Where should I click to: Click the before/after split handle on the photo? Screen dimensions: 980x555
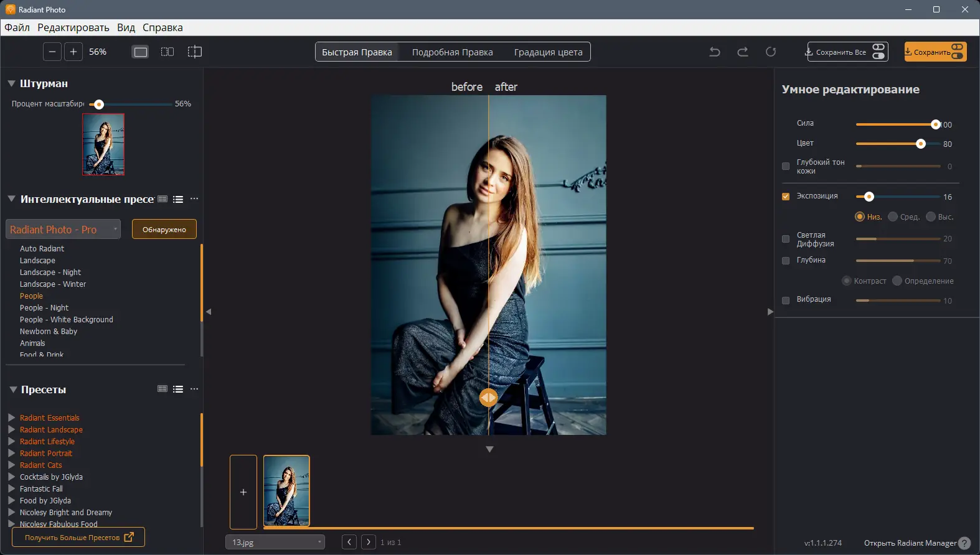(489, 398)
